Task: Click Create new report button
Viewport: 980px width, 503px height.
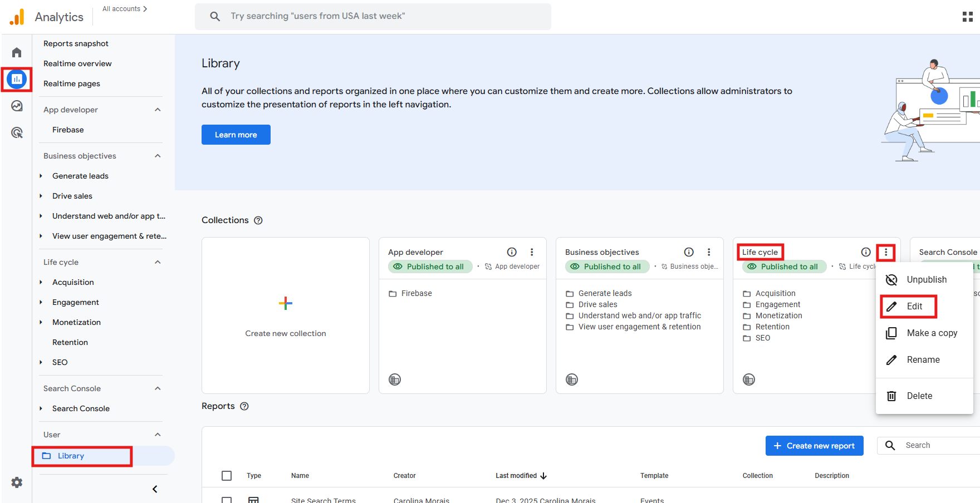Action: tap(815, 446)
